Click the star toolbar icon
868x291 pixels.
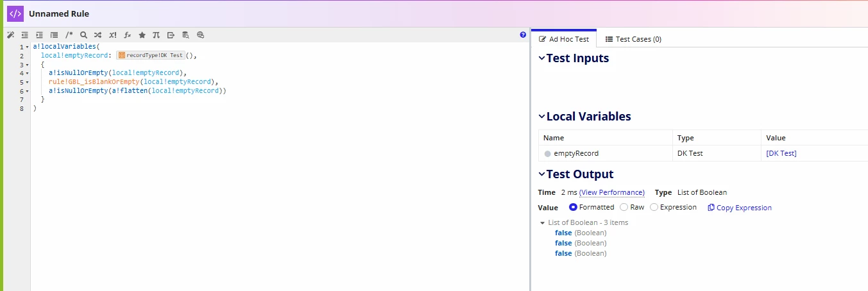[x=142, y=35]
